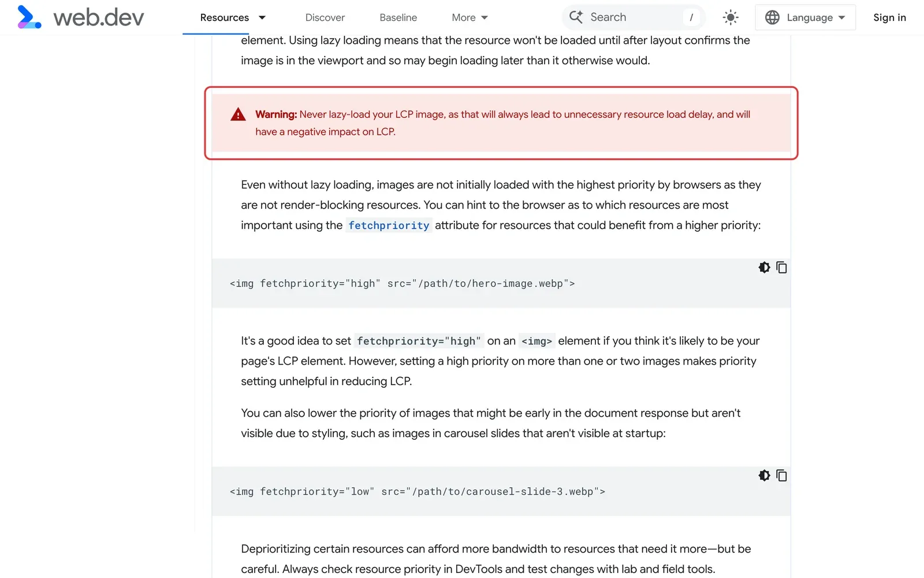Click the carousel-slide-3.webp code line
Viewport: 924px width, 578px height.
tap(418, 491)
